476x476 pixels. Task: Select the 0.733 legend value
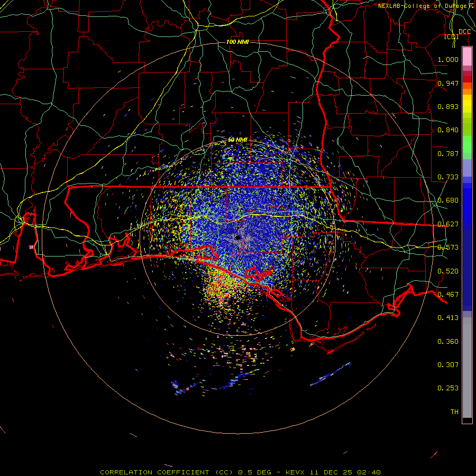[448, 177]
